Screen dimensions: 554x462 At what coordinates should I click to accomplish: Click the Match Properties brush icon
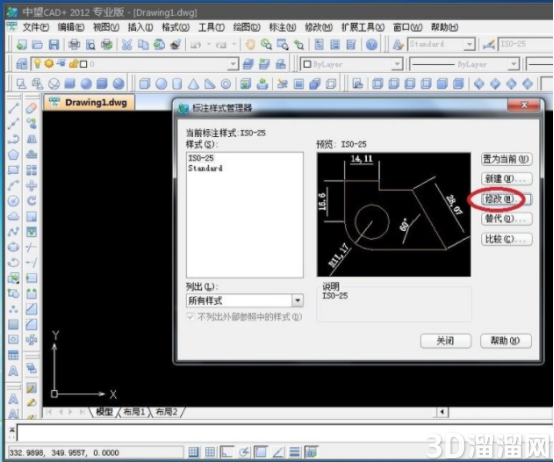click(x=176, y=45)
